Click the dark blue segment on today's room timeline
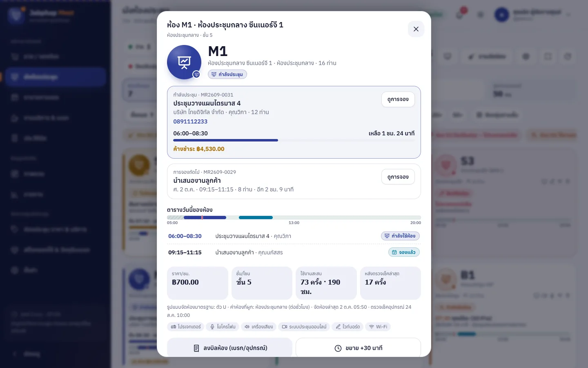The height and width of the screenshot is (368, 588). pyautogui.click(x=205, y=218)
